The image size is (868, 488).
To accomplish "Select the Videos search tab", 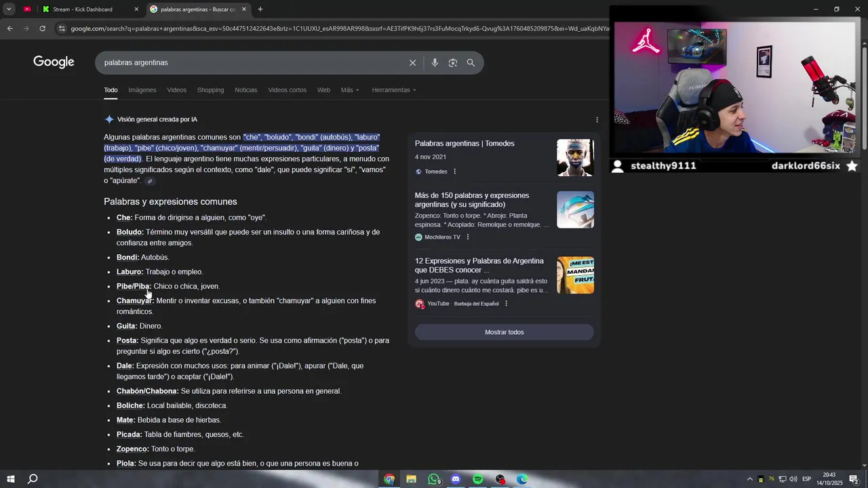I will click(x=176, y=90).
